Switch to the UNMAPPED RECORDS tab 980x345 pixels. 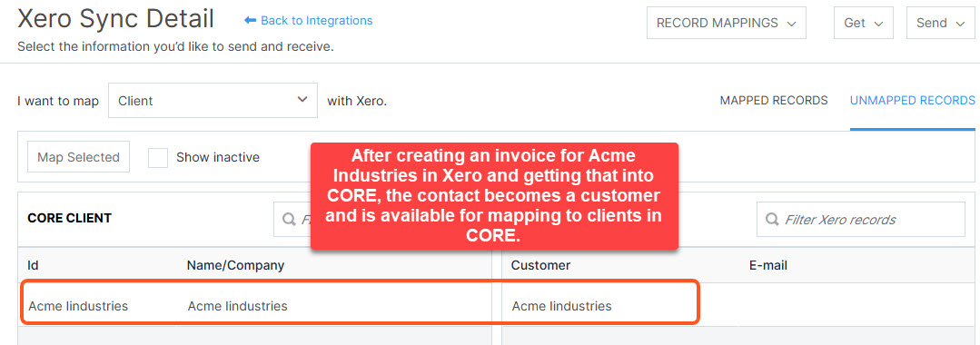(x=913, y=101)
